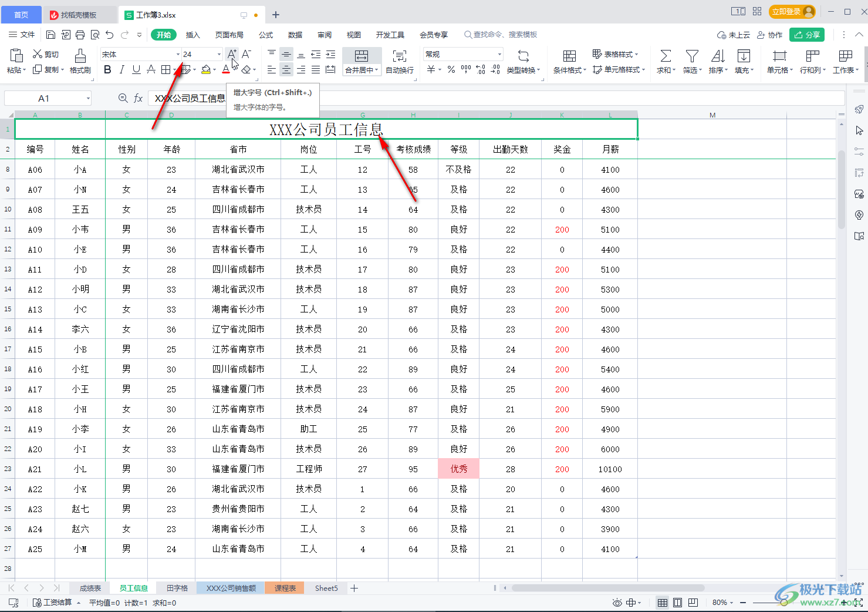
Task: Open the Insert (插入) ribbon tab
Action: click(193, 35)
